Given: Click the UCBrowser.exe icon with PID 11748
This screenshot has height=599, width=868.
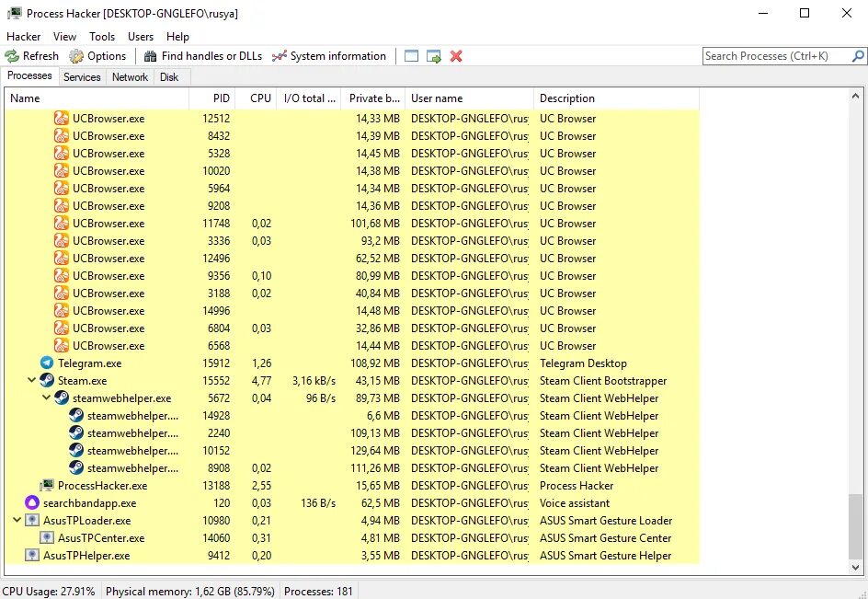Looking at the screenshot, I should tap(62, 224).
